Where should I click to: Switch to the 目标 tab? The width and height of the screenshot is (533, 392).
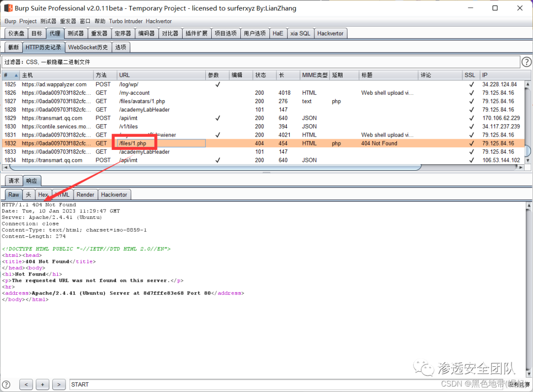pyautogui.click(x=37, y=34)
